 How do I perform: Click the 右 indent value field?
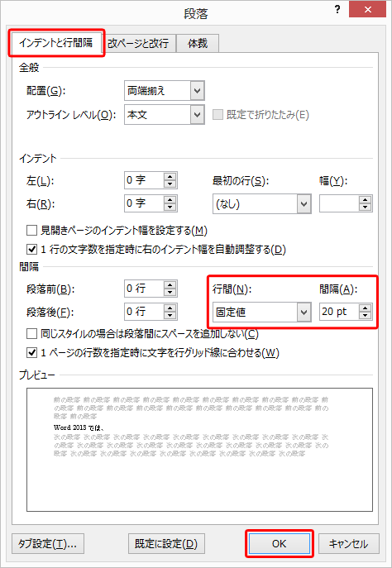pos(144,203)
